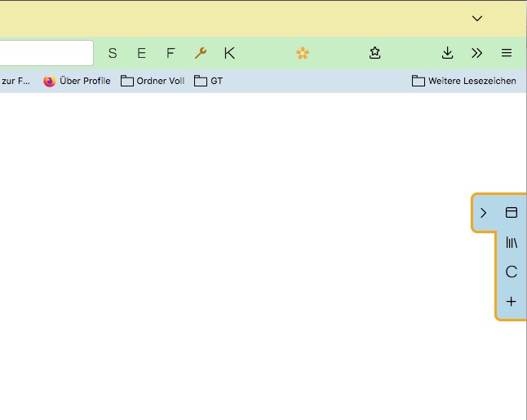Open the downloads panel
This screenshot has width=527, height=420.
click(447, 53)
